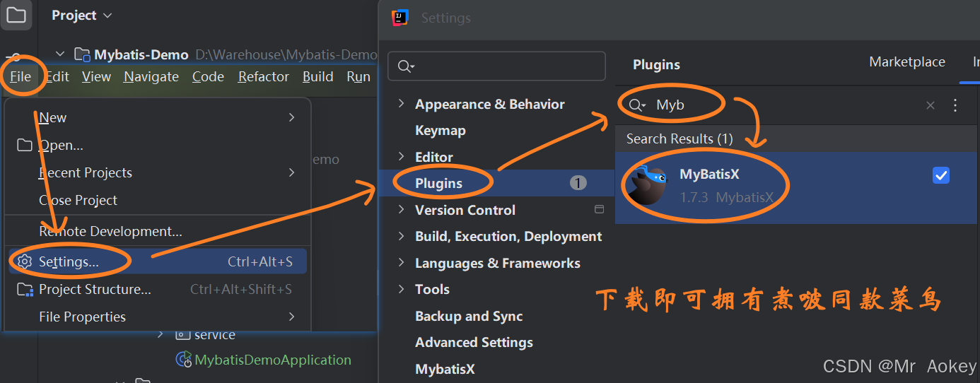Screen dimensions: 980x383
Task: Choose Open... from the File menu
Action: tap(157, 145)
